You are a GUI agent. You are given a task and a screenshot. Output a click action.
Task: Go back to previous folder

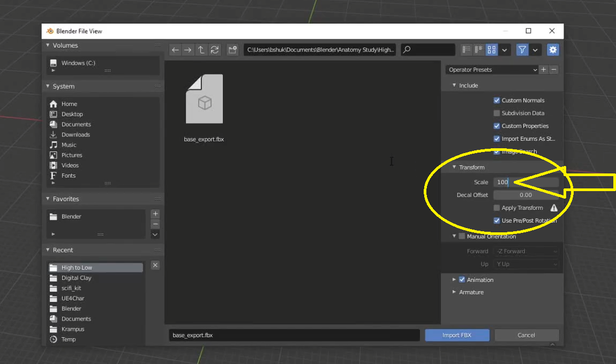click(x=175, y=50)
